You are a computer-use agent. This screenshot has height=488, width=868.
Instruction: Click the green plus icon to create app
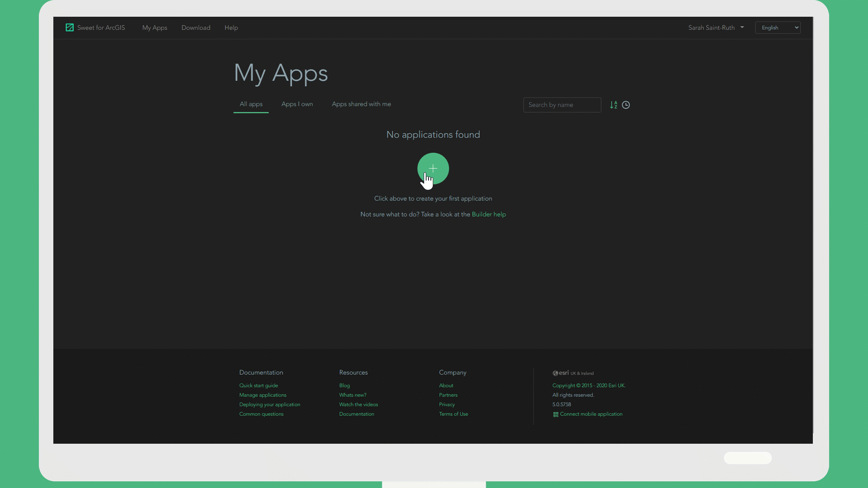coord(434,168)
